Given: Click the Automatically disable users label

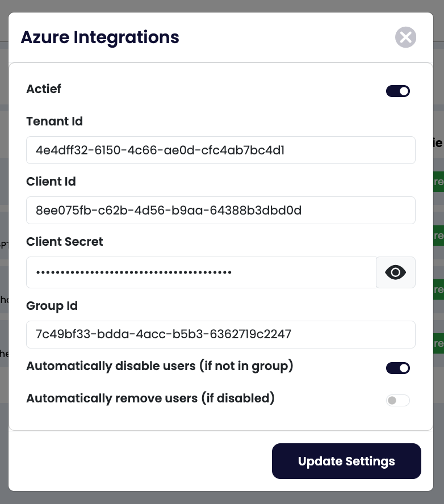Looking at the screenshot, I should tap(160, 366).
